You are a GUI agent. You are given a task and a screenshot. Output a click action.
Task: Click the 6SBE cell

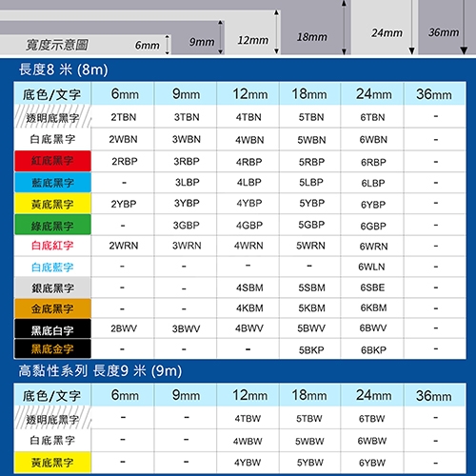point(372,288)
